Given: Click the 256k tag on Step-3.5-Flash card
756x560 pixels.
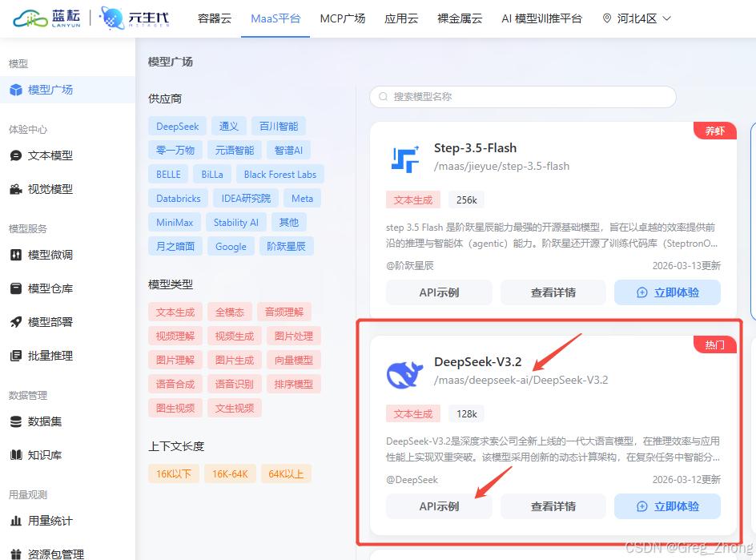Looking at the screenshot, I should [467, 199].
